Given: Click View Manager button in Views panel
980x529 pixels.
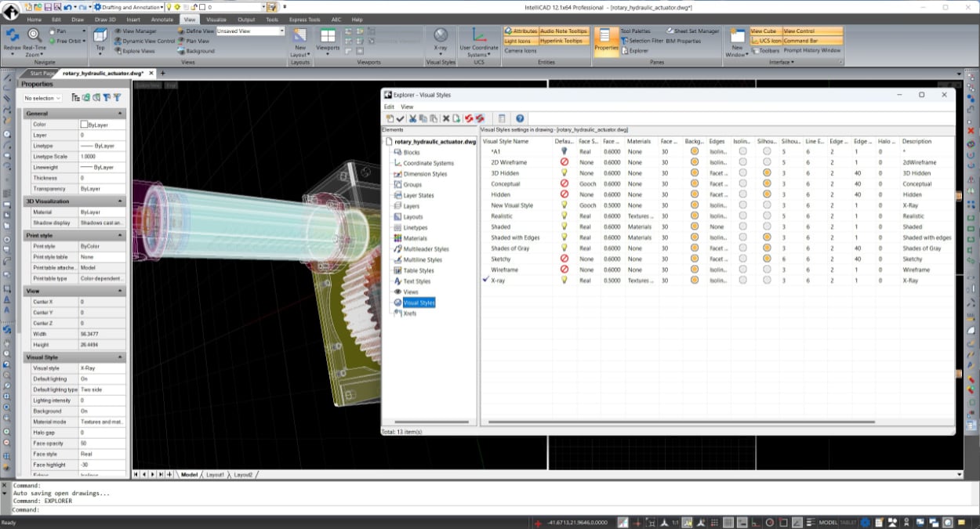Looking at the screenshot, I should (x=139, y=31).
